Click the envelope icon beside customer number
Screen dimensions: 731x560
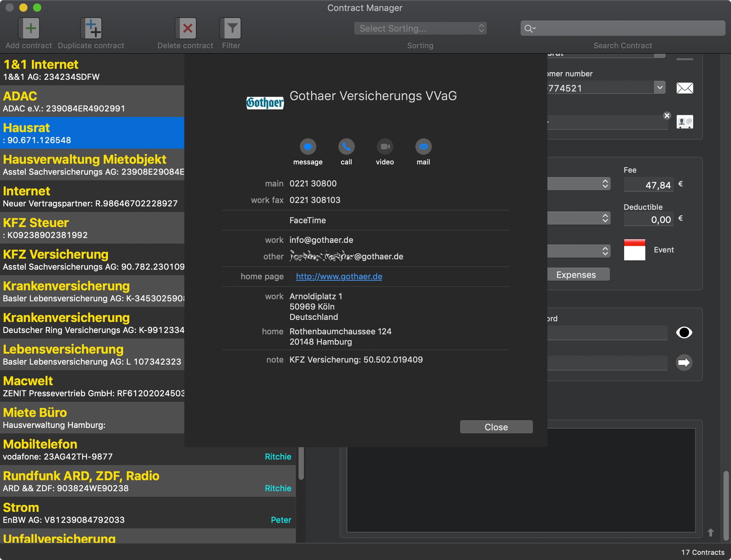point(685,88)
